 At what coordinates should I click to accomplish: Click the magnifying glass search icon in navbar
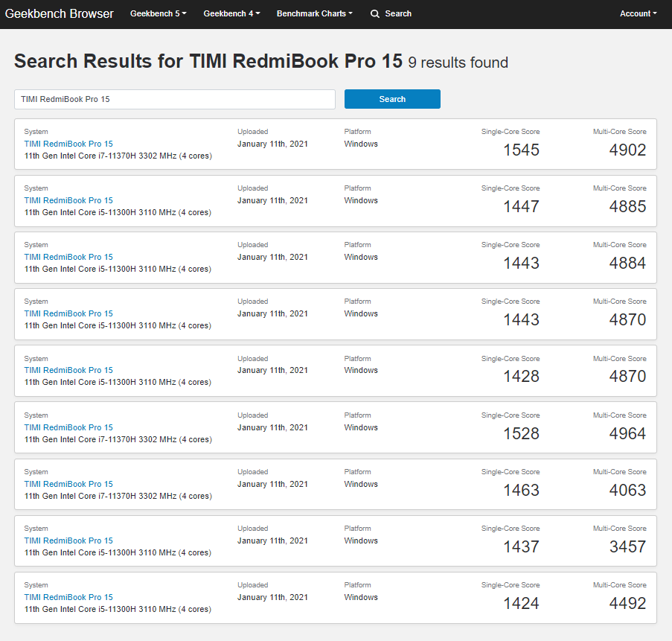pyautogui.click(x=375, y=13)
